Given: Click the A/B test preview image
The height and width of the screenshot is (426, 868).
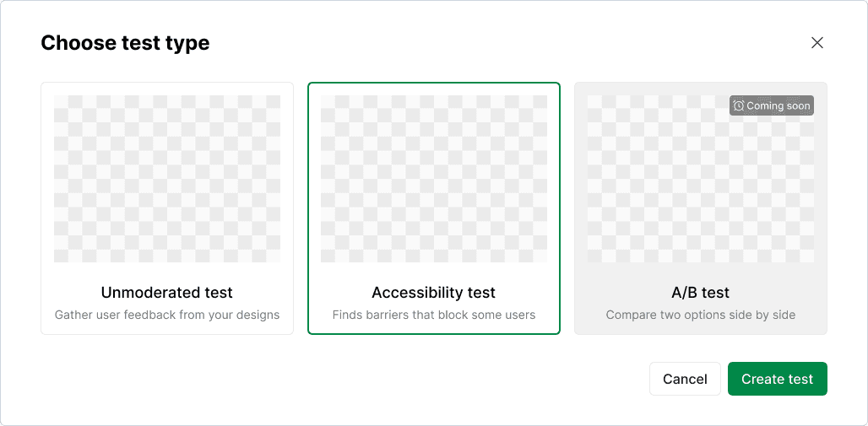Looking at the screenshot, I should click(x=701, y=179).
